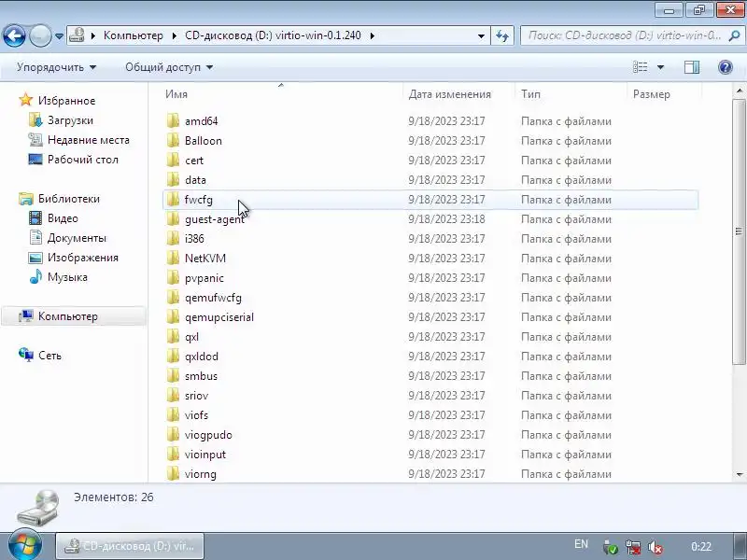
Task: Open Help with the question mark icon
Action: (726, 67)
